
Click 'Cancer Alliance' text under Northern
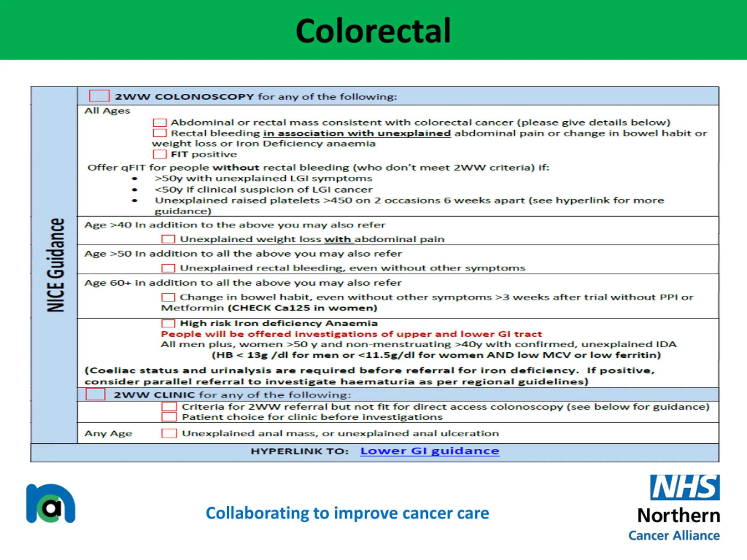click(x=674, y=536)
